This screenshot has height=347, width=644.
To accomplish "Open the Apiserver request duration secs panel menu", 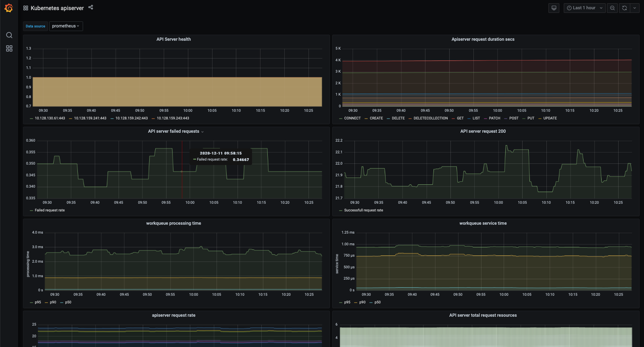I will (483, 39).
